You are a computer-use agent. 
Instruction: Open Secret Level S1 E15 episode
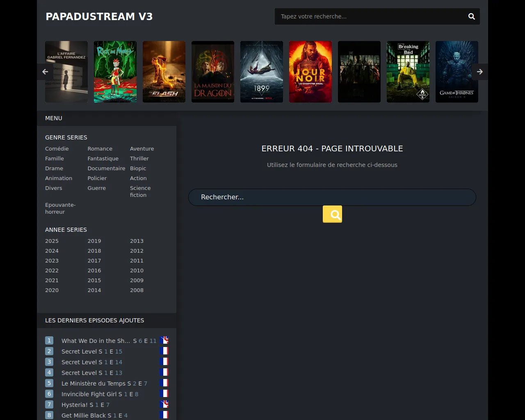click(x=92, y=352)
